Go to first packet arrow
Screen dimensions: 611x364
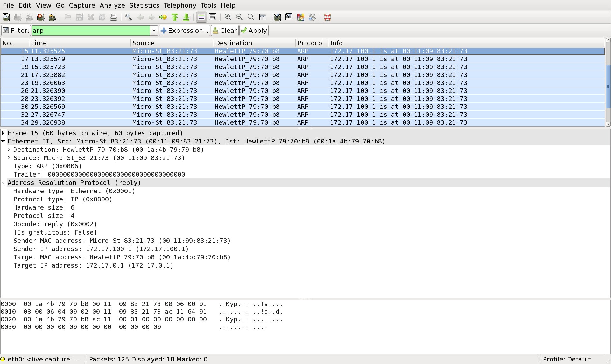tap(175, 17)
